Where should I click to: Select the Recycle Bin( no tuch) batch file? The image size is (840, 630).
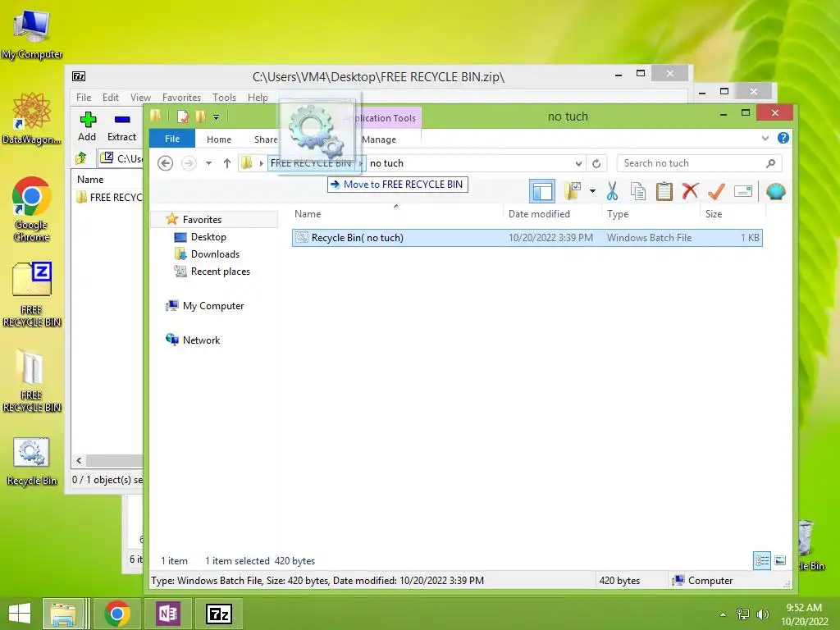[x=527, y=238]
